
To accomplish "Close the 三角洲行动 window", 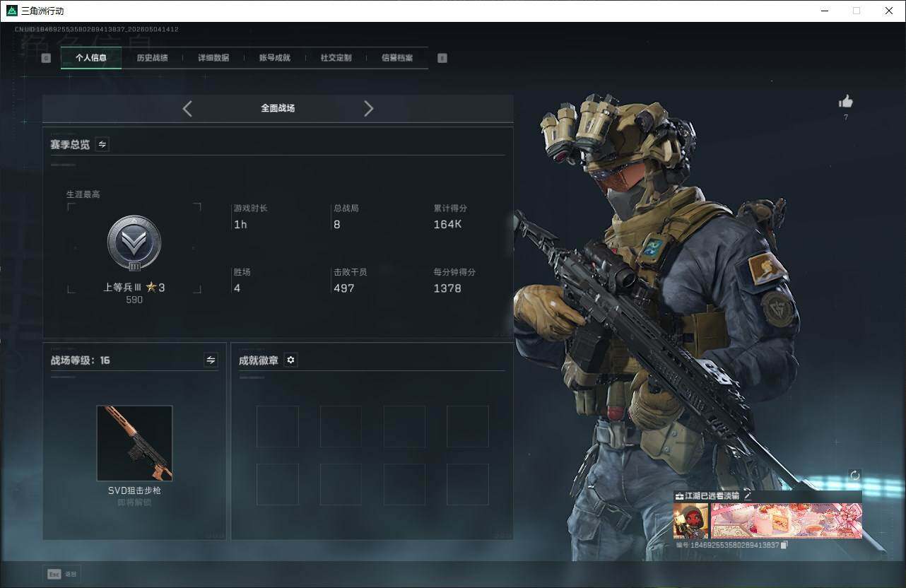I will (x=889, y=11).
